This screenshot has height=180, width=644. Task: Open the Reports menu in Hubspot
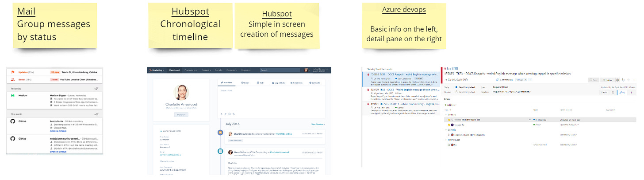click(x=246, y=70)
